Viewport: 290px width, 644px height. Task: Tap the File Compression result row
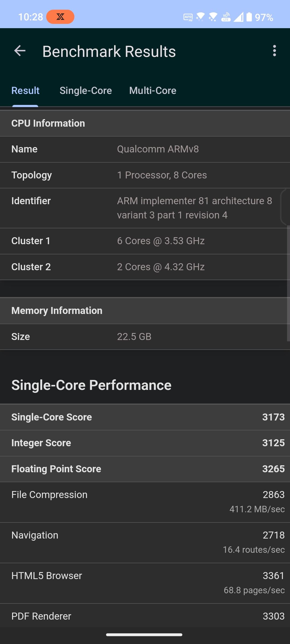(x=145, y=502)
